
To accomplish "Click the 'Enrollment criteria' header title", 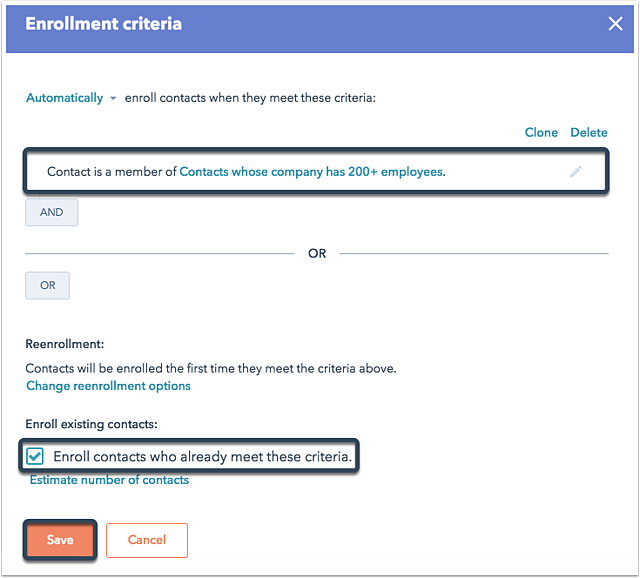I will pyautogui.click(x=103, y=23).
